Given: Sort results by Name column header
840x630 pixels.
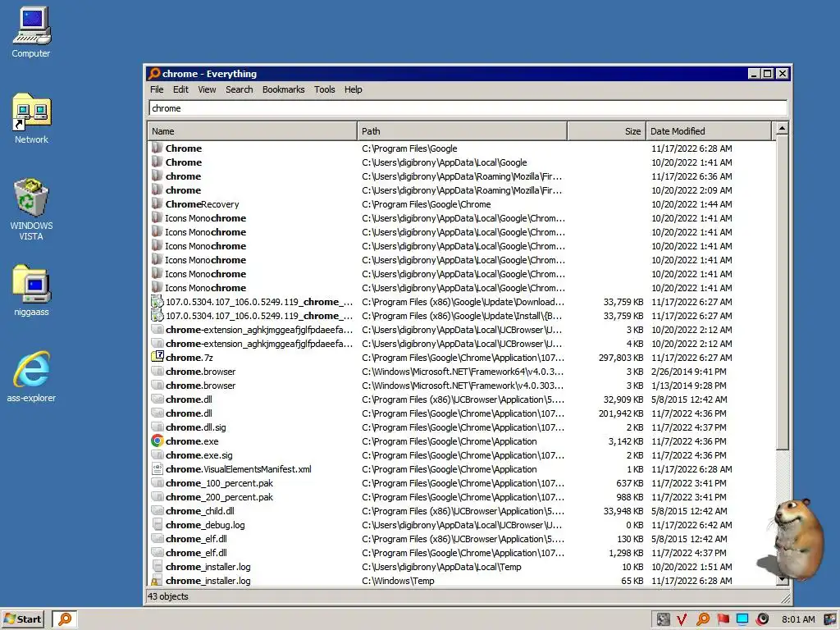Looking at the screenshot, I should [x=253, y=131].
